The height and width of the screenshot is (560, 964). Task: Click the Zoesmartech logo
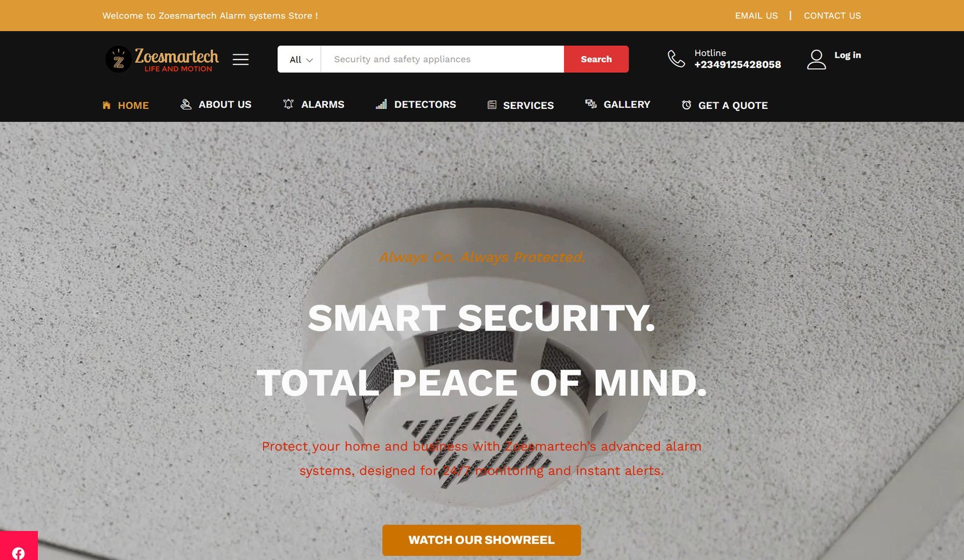(161, 59)
